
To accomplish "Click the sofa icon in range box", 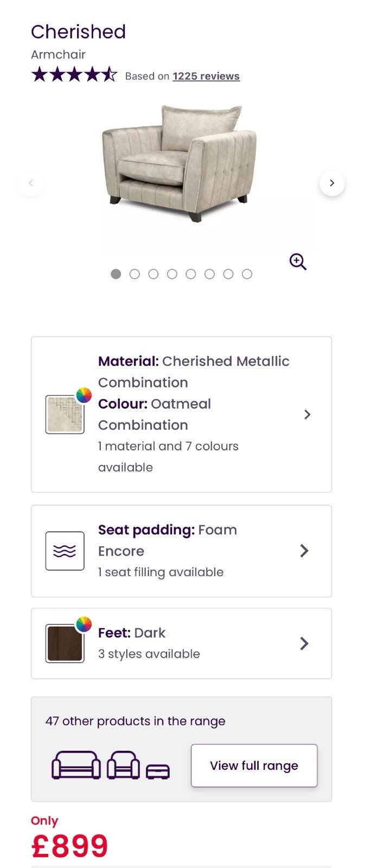I will click(x=76, y=765).
